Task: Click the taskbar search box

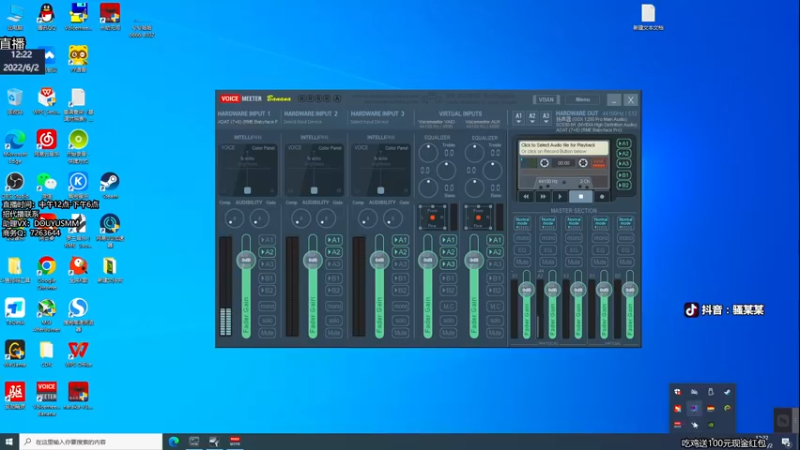Action: coord(91,441)
